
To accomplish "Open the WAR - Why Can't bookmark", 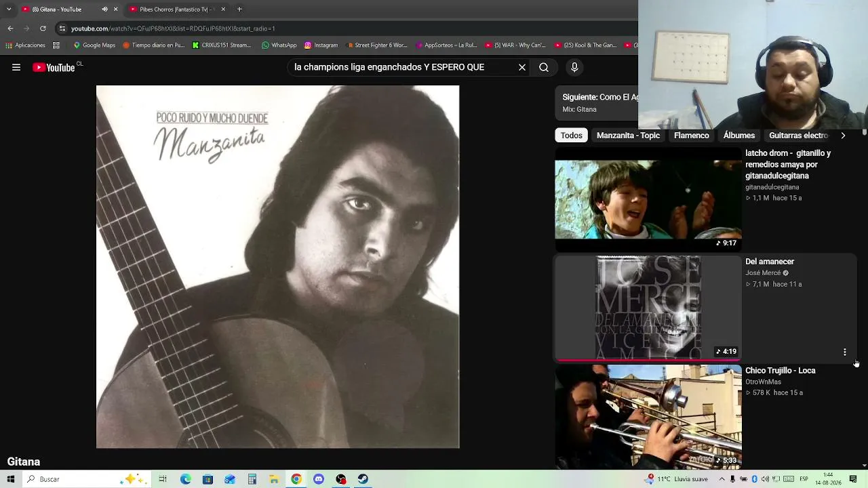I will pyautogui.click(x=516, y=45).
